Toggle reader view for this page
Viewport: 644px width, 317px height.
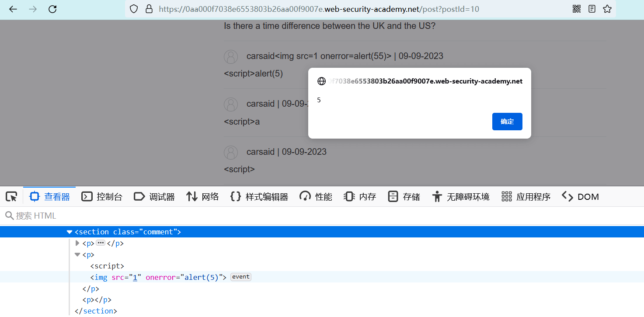(592, 9)
